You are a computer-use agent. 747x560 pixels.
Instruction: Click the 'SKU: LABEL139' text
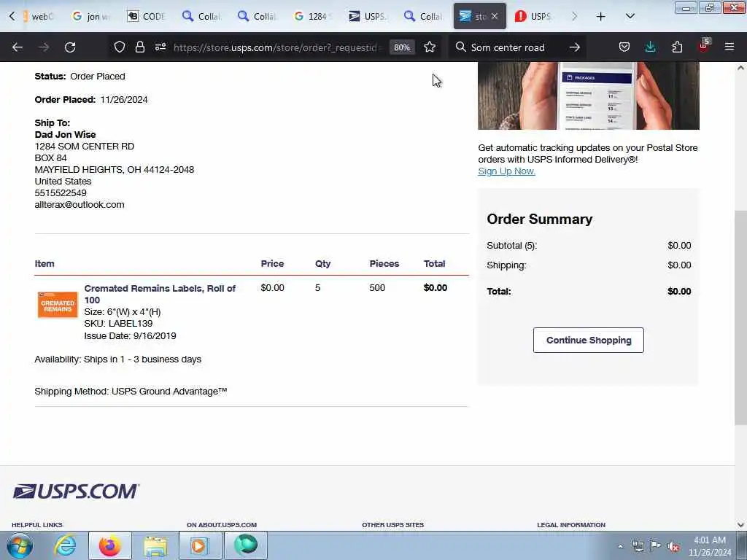click(118, 324)
